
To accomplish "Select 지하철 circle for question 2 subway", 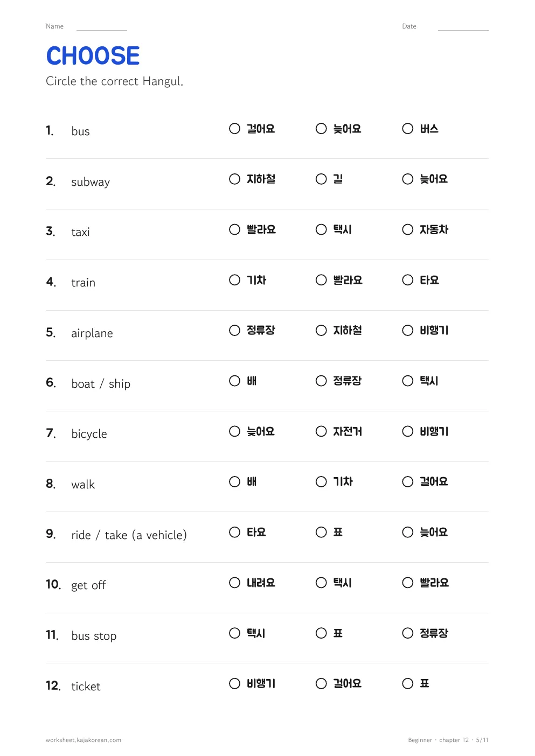I will pos(234,179).
